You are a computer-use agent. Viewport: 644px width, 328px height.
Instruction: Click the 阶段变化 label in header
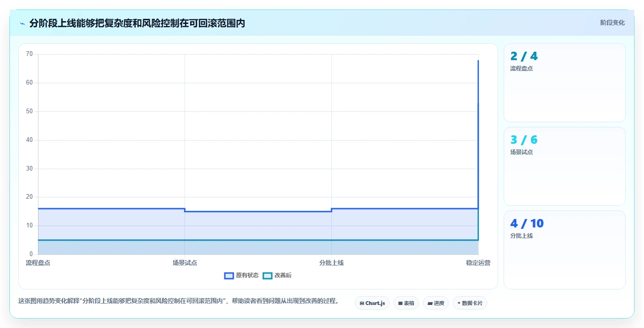point(613,23)
